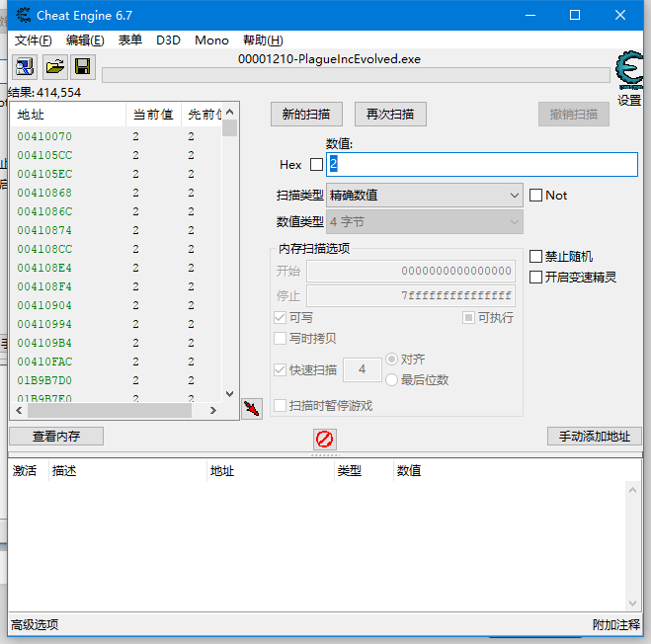Open the D3D menu
Image resolution: width=651 pixels, height=644 pixels.
pyautogui.click(x=168, y=40)
